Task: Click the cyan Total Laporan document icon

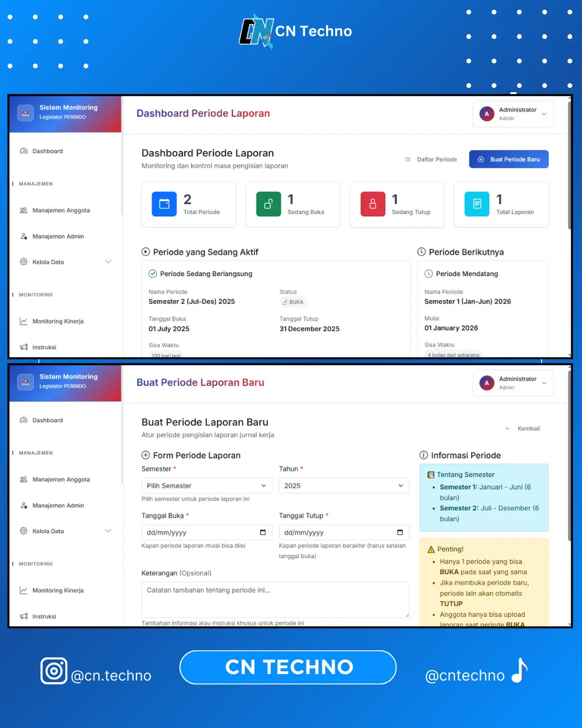Action: pos(477,204)
